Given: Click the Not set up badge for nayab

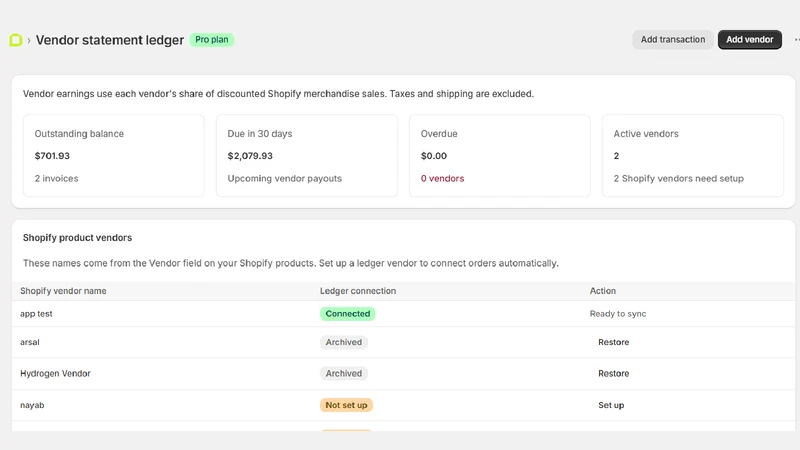Looking at the screenshot, I should tap(346, 405).
